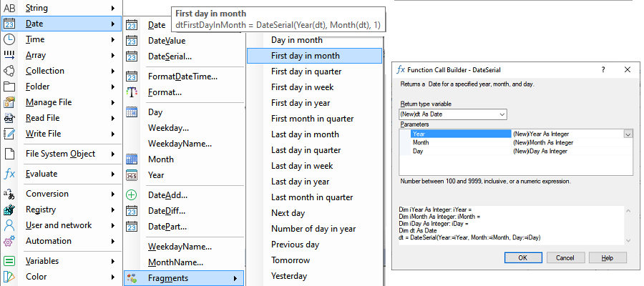
Task: Click the DateAdd plus icon
Action: 132,194
